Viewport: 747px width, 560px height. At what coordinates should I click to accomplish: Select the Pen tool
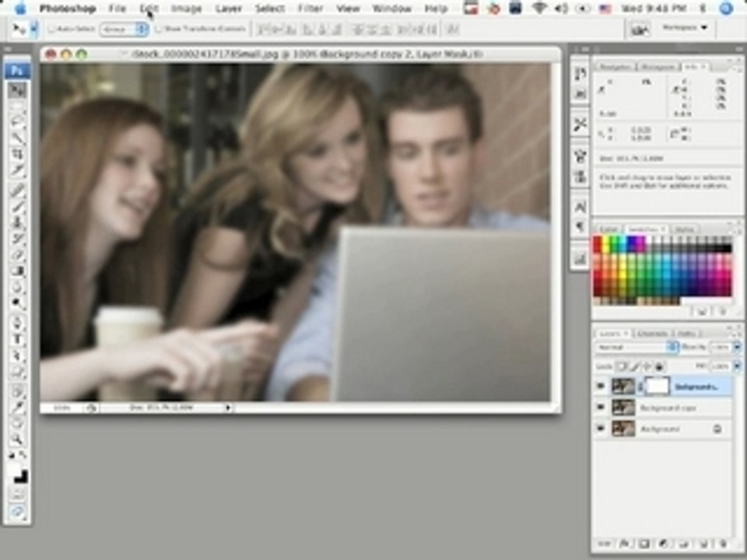pos(17,324)
